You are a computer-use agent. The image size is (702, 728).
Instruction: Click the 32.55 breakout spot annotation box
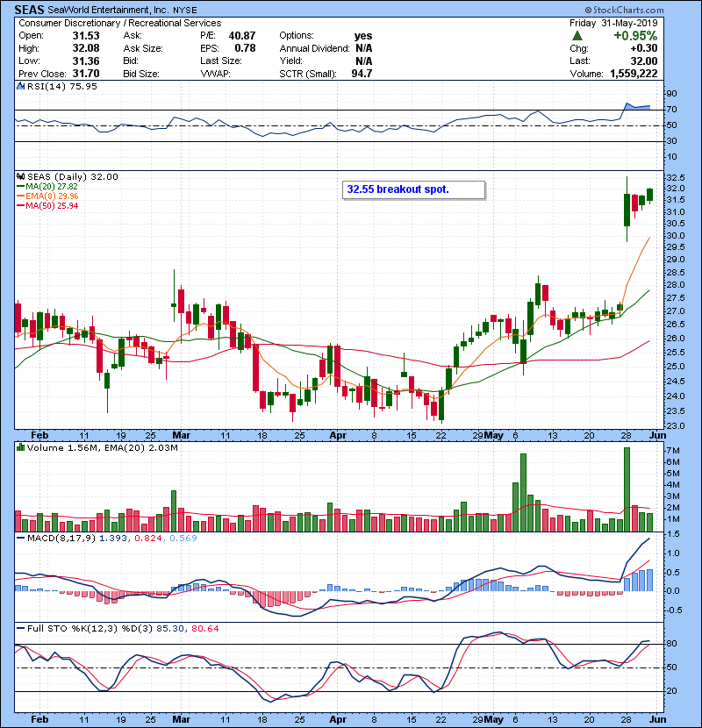click(413, 189)
